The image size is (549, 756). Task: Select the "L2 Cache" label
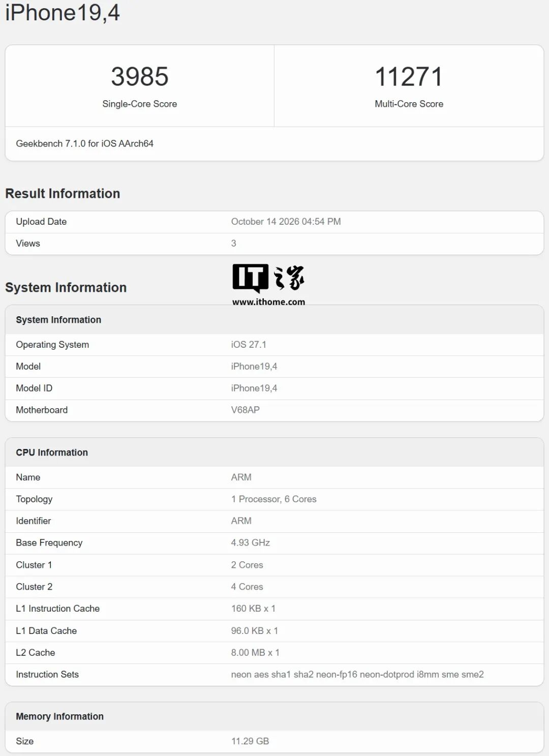[x=36, y=653]
